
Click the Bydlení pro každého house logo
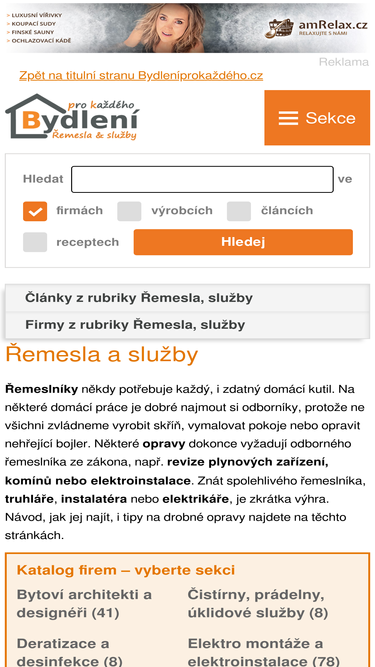72,116
